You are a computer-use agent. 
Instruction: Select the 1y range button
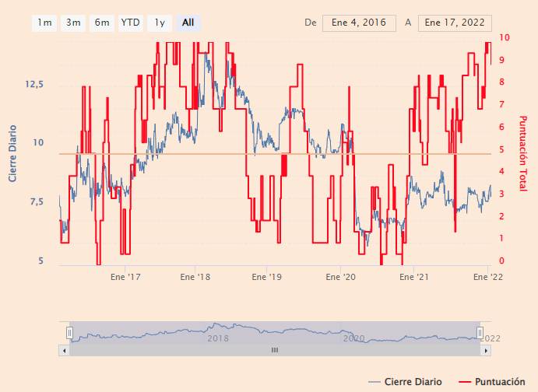point(160,23)
